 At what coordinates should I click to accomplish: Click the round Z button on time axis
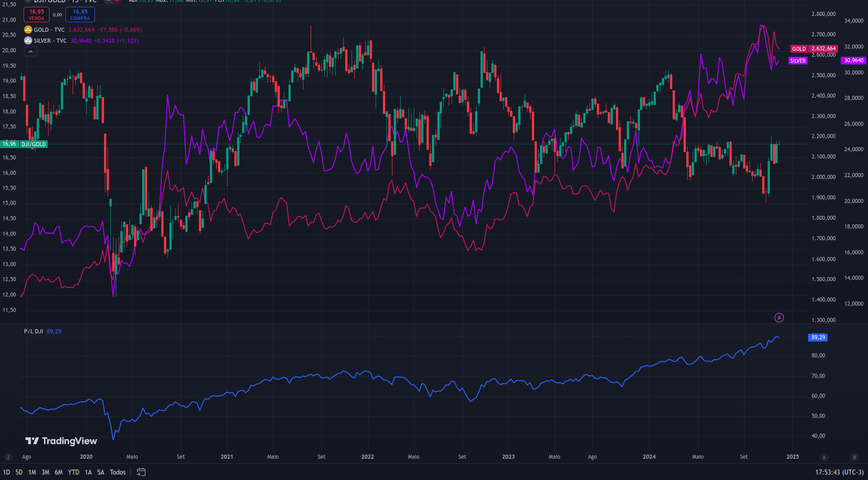point(8,457)
